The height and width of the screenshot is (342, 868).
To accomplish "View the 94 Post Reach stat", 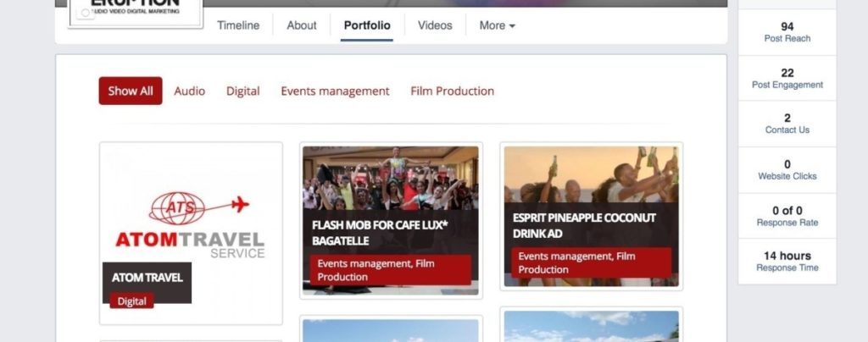I will [x=787, y=32].
